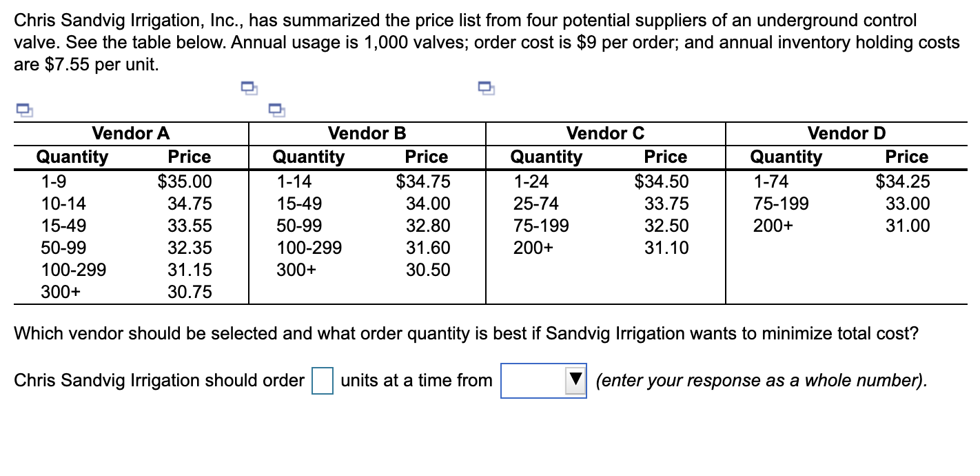Click the Price header under Vendor B
Image resolution: width=980 pixels, height=476 pixels.
(427, 157)
